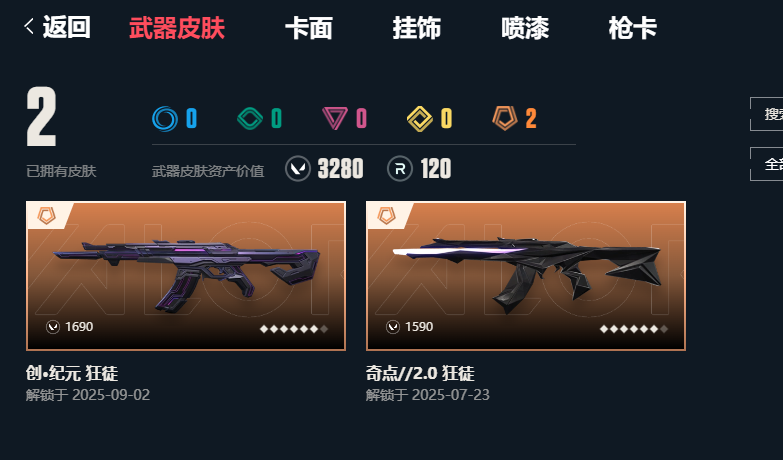Image resolution: width=783 pixels, height=460 pixels.
Task: Switch to the 喷漆 tab
Action: pos(525,27)
